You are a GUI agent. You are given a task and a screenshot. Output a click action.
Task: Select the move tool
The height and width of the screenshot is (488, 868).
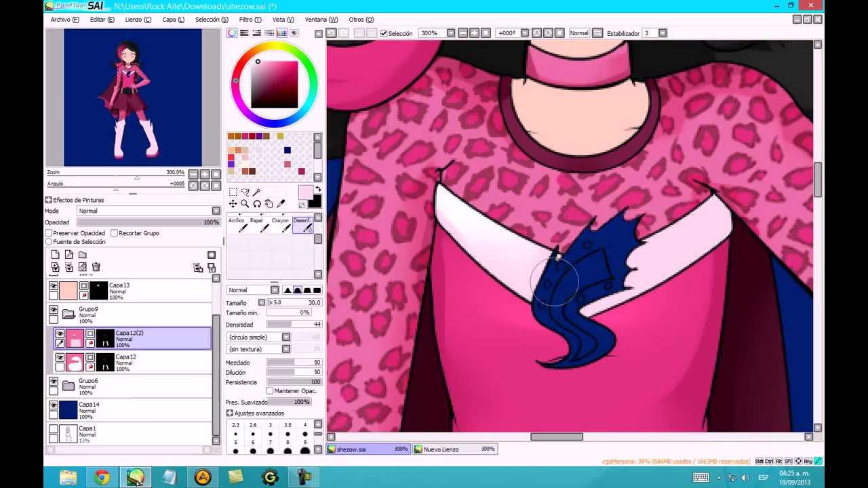[x=233, y=203]
